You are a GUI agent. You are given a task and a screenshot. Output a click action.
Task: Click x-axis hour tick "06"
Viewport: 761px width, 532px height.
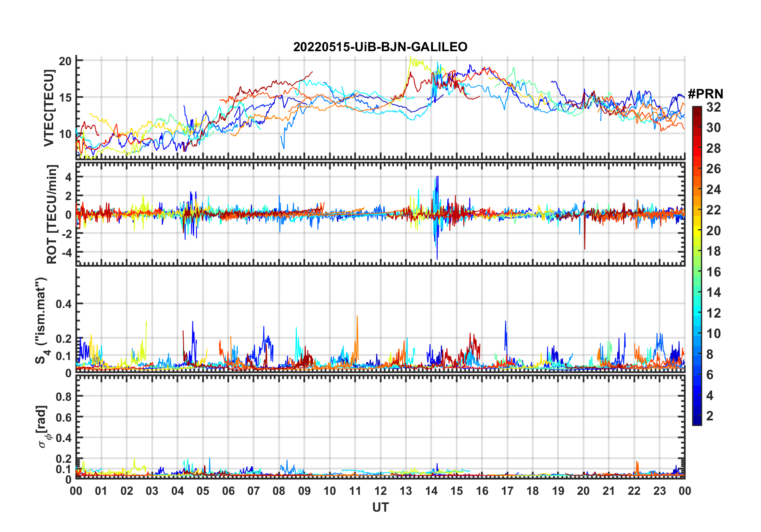pyautogui.click(x=228, y=491)
